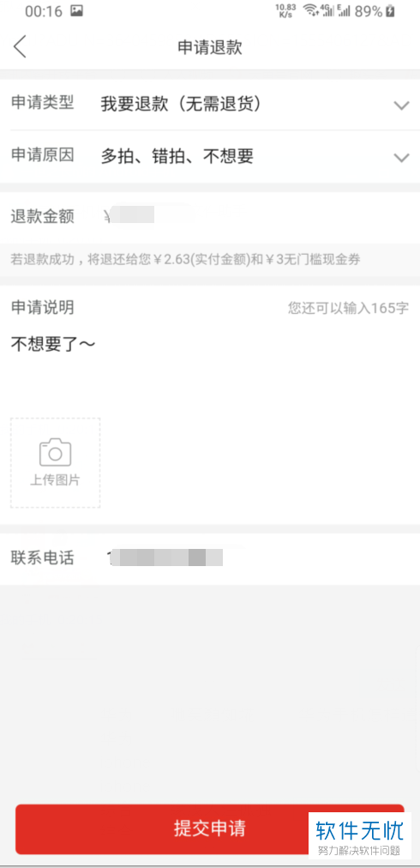Select 我要退款（无需退货） option field
The height and width of the screenshot is (868, 420).
pos(180,104)
